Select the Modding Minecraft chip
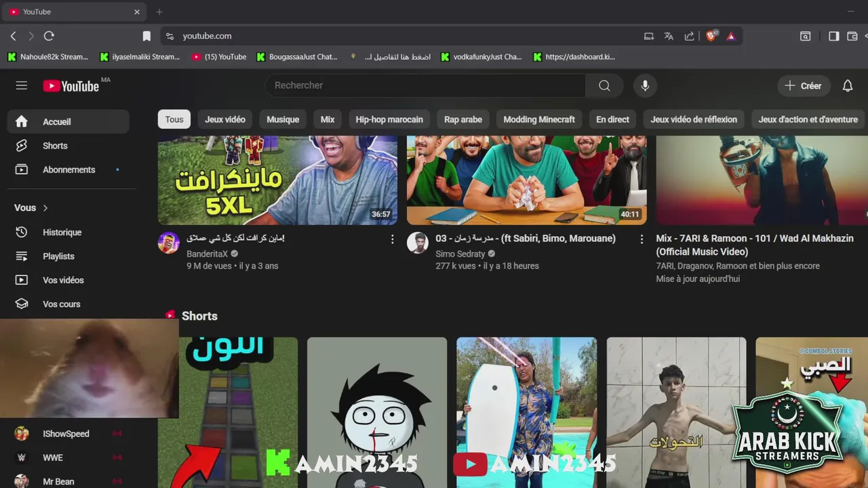Viewport: 868px width, 488px height. click(x=539, y=119)
